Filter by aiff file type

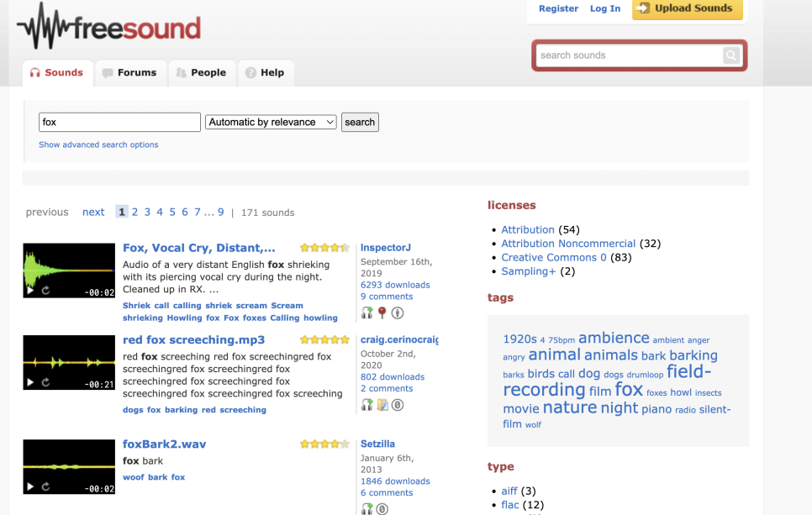click(x=509, y=491)
